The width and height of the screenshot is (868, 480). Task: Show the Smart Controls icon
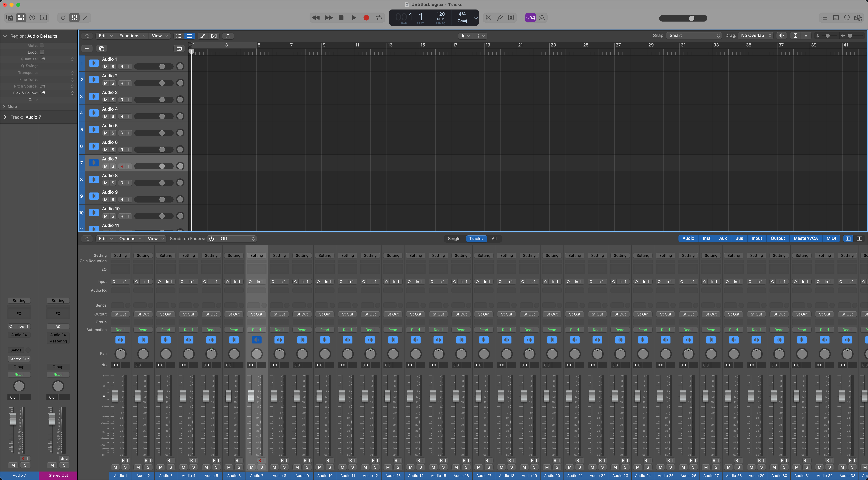tap(63, 17)
